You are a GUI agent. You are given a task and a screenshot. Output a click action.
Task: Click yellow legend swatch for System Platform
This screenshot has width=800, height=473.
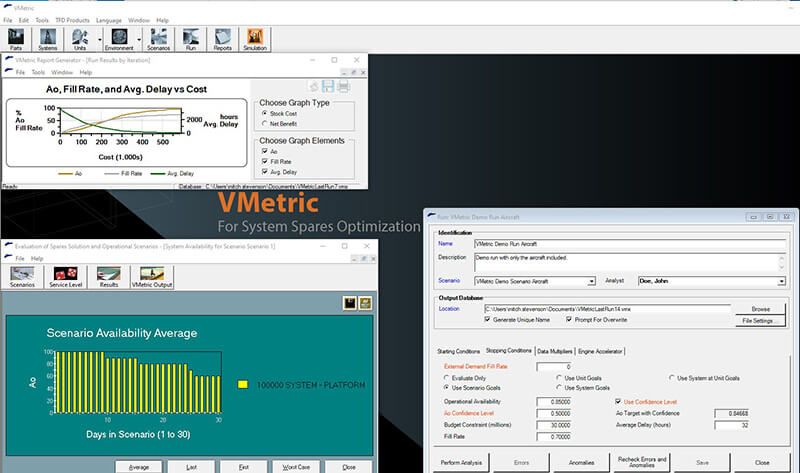(243, 385)
